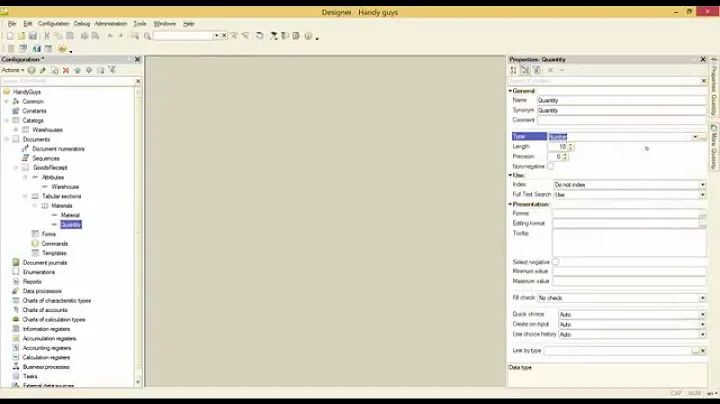Screen dimensions: 720x404
Task: Click the Add object icon in Configuration toolbar
Action: (x=31, y=70)
